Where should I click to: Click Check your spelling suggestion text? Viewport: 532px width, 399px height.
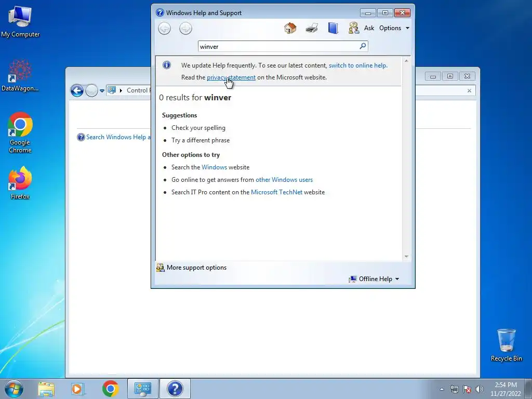click(x=198, y=128)
